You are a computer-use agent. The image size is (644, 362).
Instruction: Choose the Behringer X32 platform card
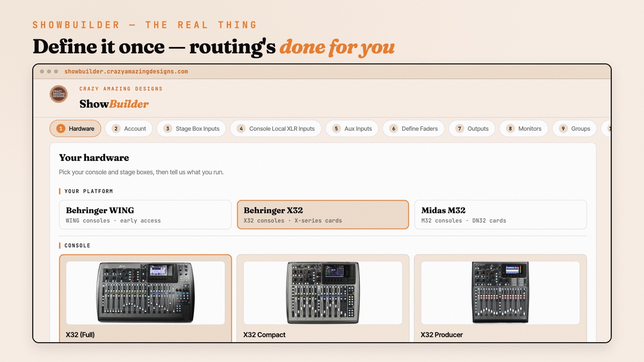323,215
